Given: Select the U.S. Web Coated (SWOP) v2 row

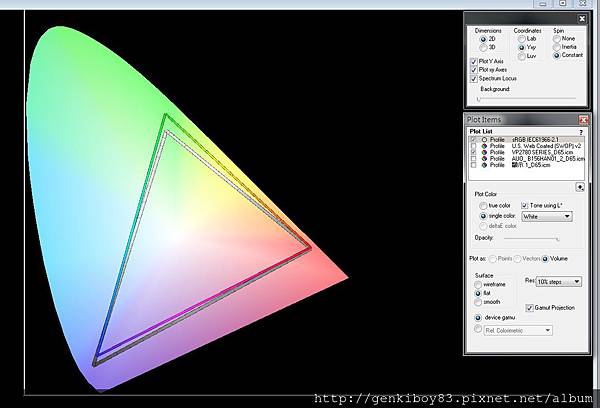Looking at the screenshot, I should [x=527, y=146].
